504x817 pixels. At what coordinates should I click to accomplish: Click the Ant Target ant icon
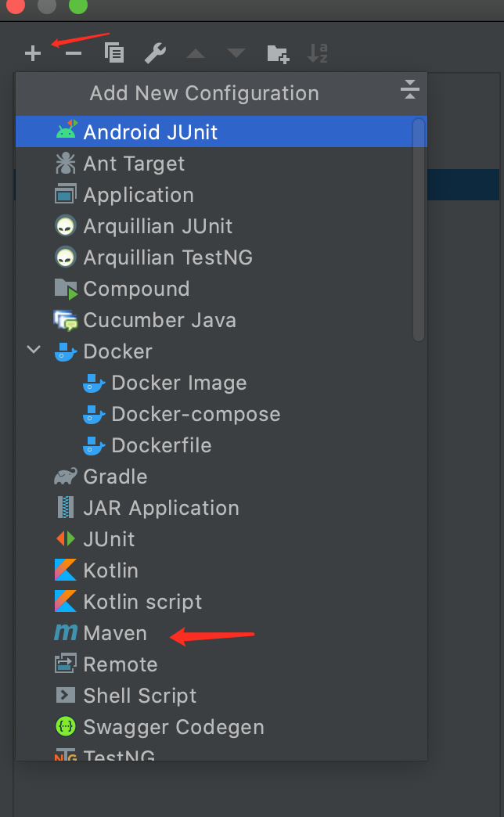tap(66, 163)
